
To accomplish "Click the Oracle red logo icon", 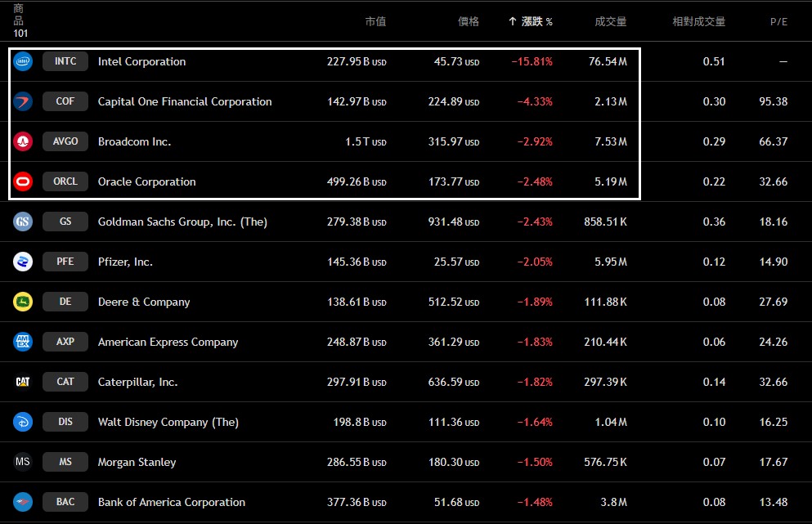I will (23, 181).
